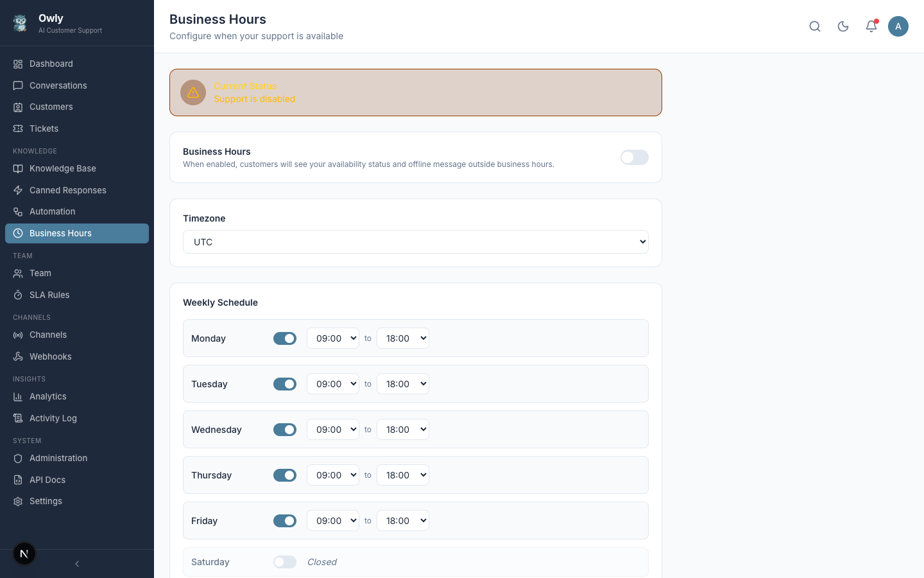This screenshot has height=578, width=924.
Task: Open Conversations in the sidebar
Action: click(x=77, y=85)
